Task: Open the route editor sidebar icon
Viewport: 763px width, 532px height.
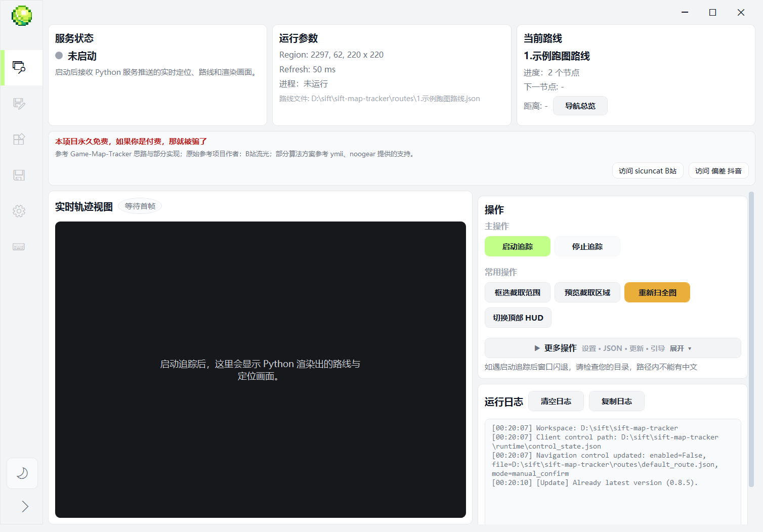Action: click(19, 104)
